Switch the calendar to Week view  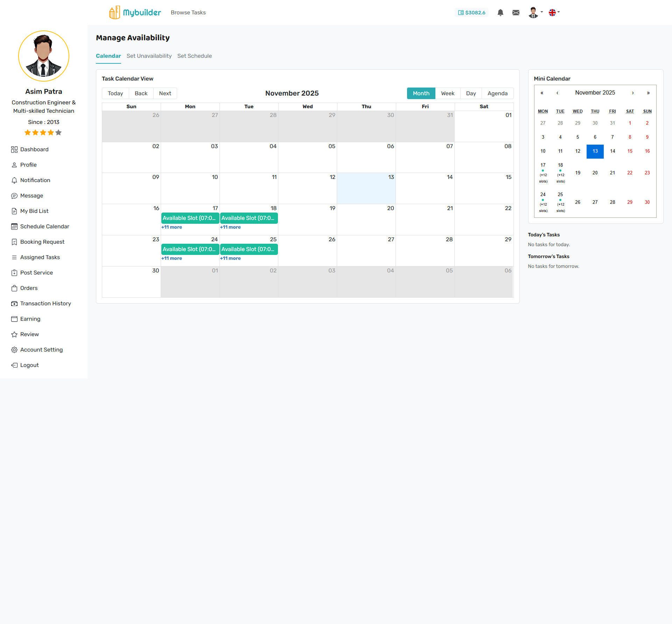(x=447, y=93)
